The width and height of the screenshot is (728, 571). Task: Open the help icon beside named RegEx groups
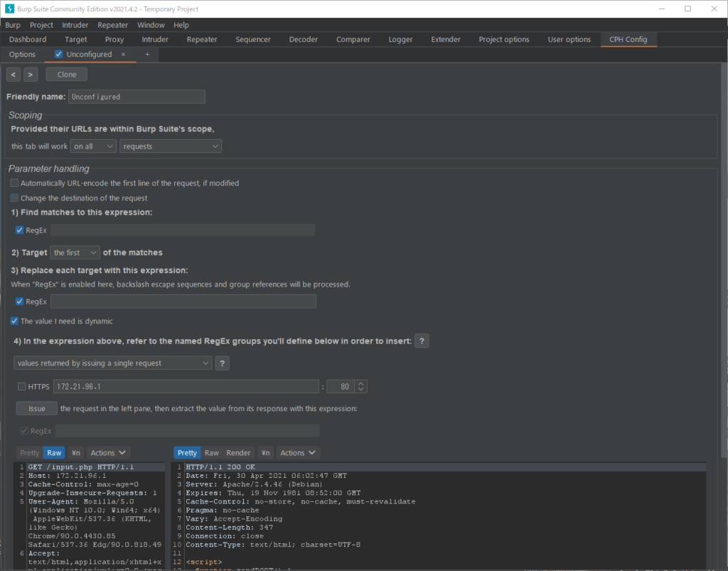click(421, 341)
